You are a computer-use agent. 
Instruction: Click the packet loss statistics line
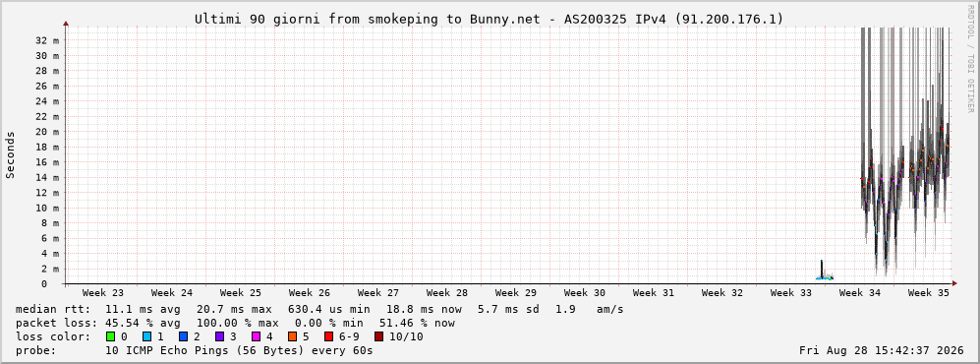(x=235, y=323)
